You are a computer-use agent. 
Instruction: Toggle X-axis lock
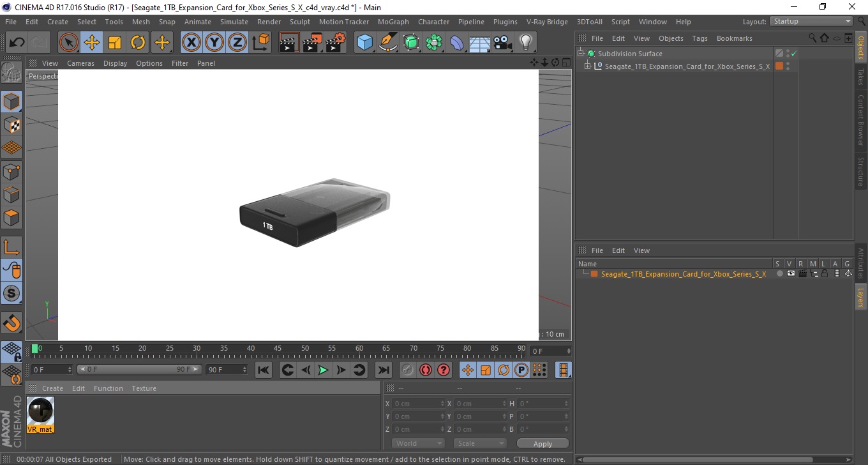coord(191,43)
